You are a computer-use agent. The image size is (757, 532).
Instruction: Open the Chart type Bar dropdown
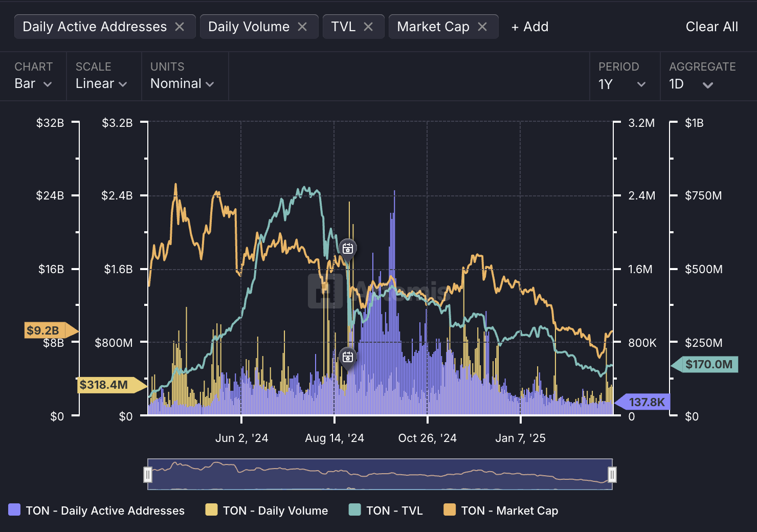33,84
